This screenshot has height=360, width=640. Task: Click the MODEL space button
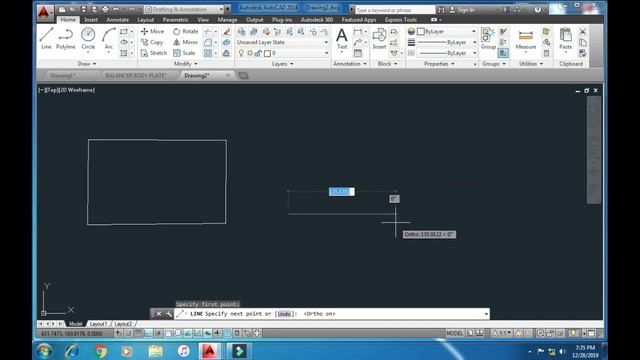coord(454,333)
